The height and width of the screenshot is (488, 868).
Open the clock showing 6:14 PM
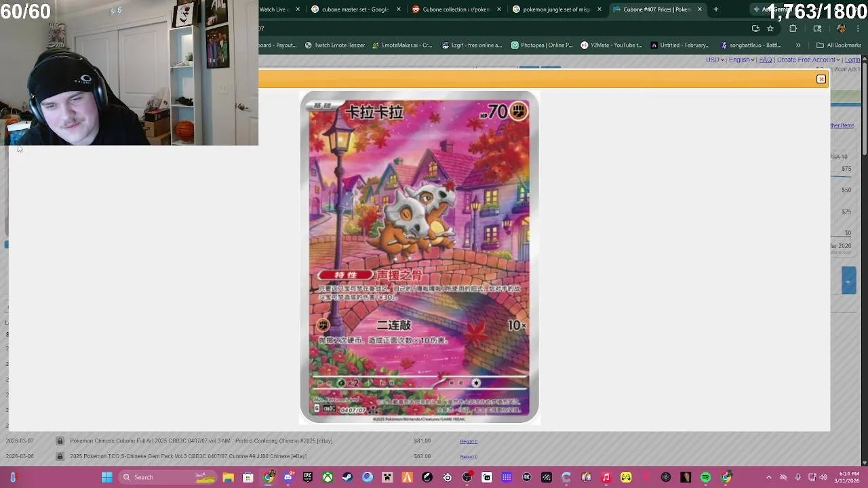849,477
